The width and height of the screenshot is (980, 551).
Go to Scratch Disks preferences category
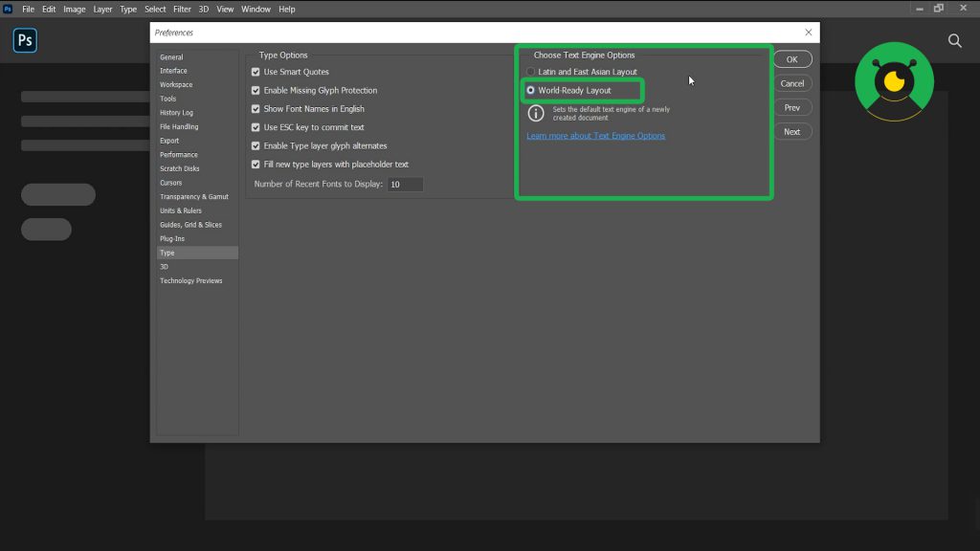tap(178, 168)
